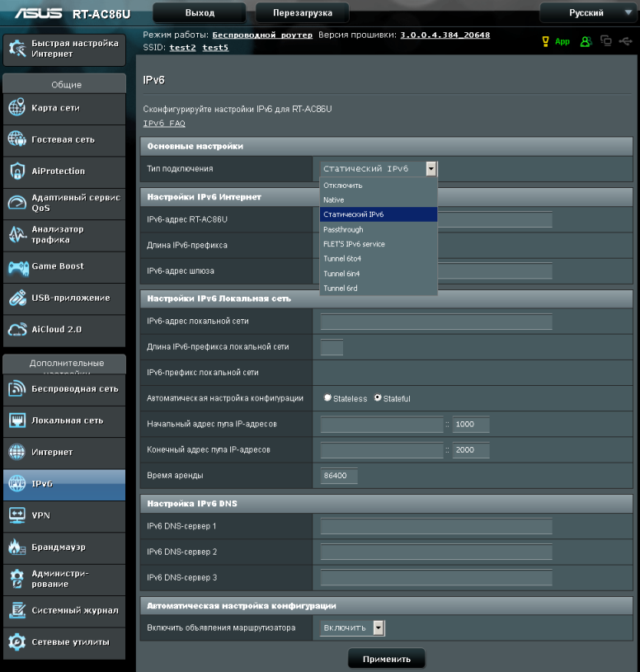The image size is (640, 672).
Task: Click the green users status icon
Action: point(586,41)
